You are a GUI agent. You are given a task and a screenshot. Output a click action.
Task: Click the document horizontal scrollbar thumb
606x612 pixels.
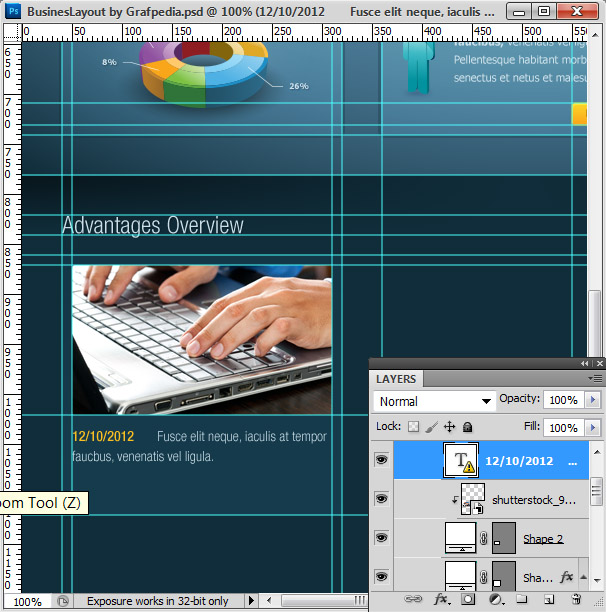[324, 600]
